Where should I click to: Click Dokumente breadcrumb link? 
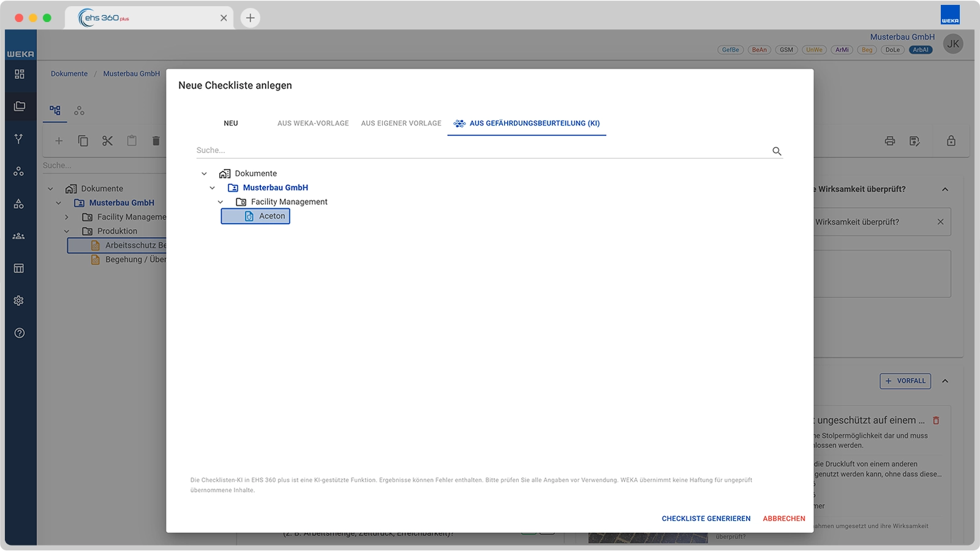69,73
